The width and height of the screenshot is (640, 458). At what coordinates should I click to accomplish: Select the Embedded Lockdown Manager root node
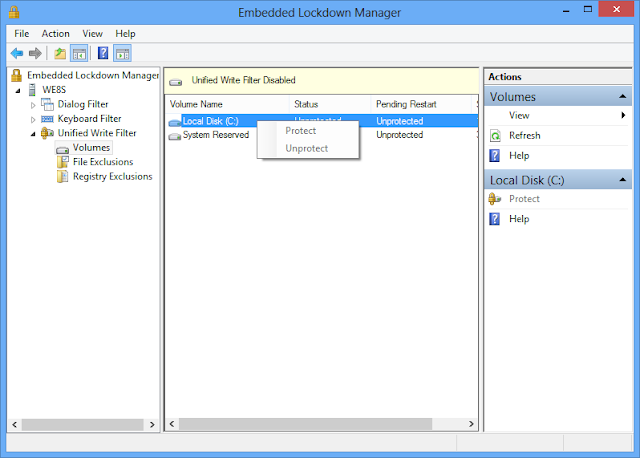pyautogui.click(x=93, y=75)
